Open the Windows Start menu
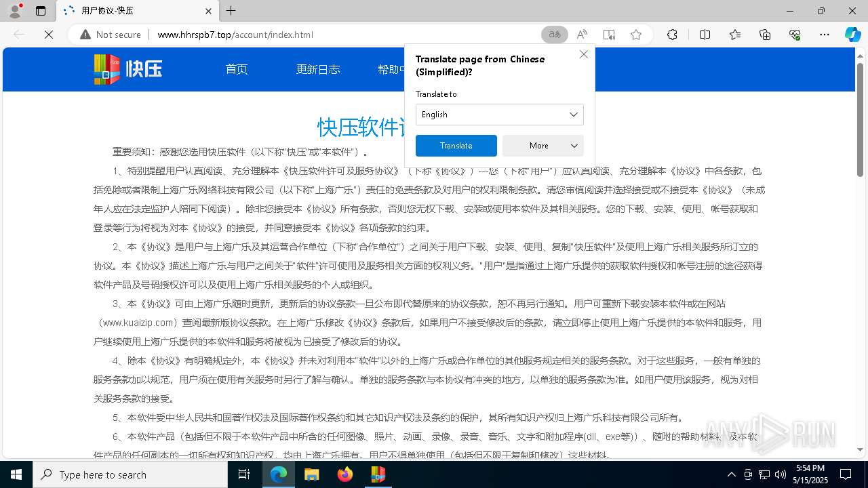 16,474
